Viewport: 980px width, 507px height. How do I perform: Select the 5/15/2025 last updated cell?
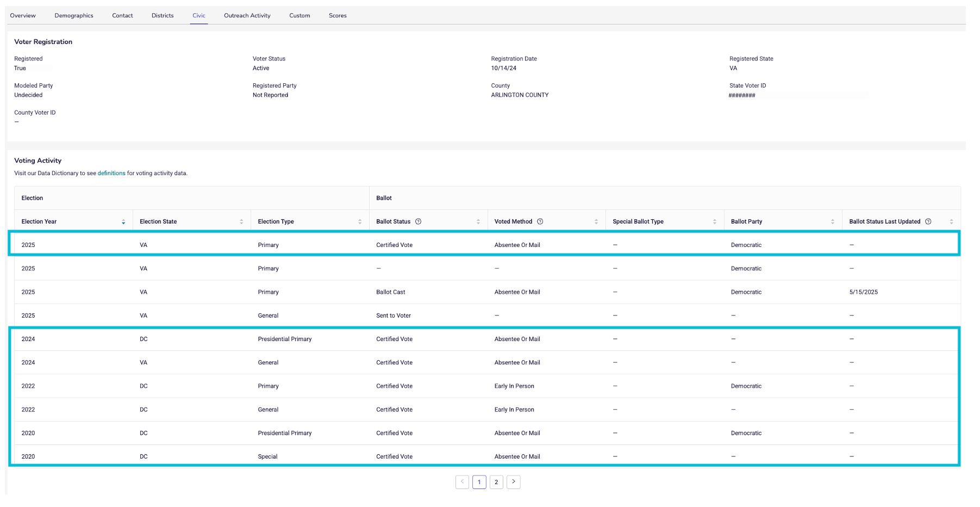[x=864, y=292]
